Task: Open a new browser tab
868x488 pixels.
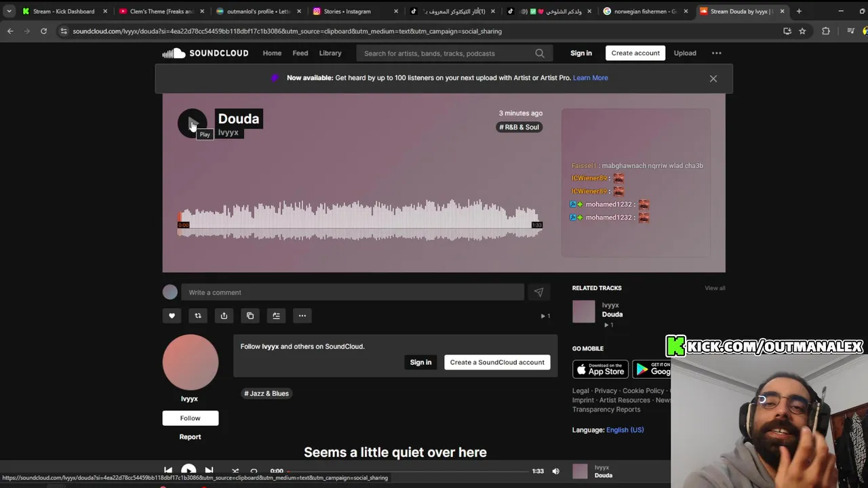Action: pos(799,12)
